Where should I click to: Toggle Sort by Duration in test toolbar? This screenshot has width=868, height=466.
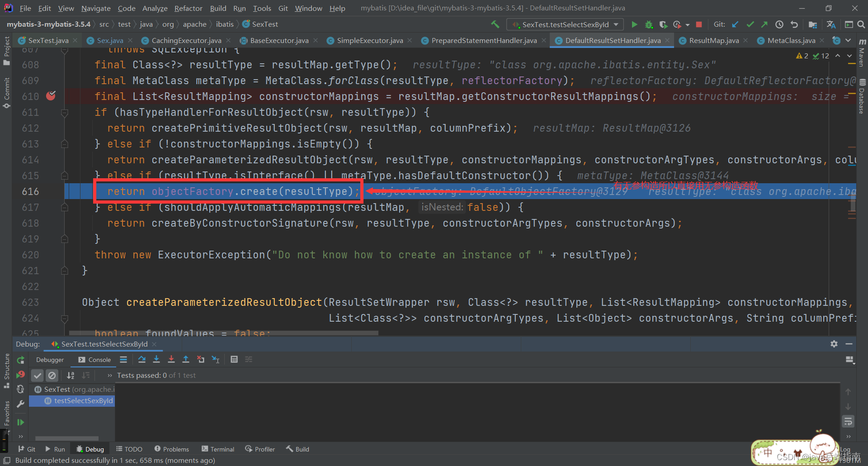pos(85,375)
